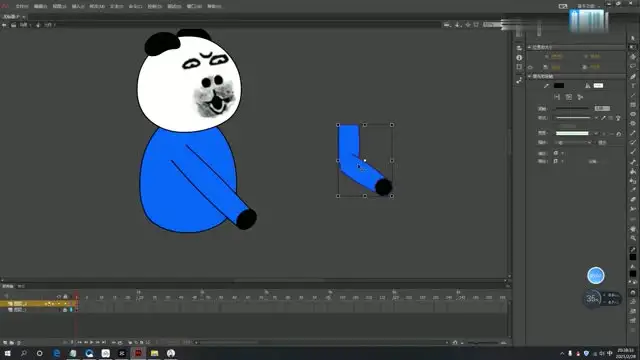Click the stroke thickness value field
The width and height of the screenshot is (640, 360).
tap(602, 109)
